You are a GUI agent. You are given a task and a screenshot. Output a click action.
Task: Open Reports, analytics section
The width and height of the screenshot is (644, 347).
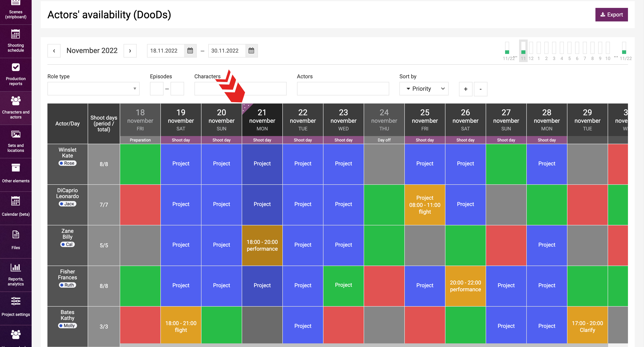click(x=16, y=275)
